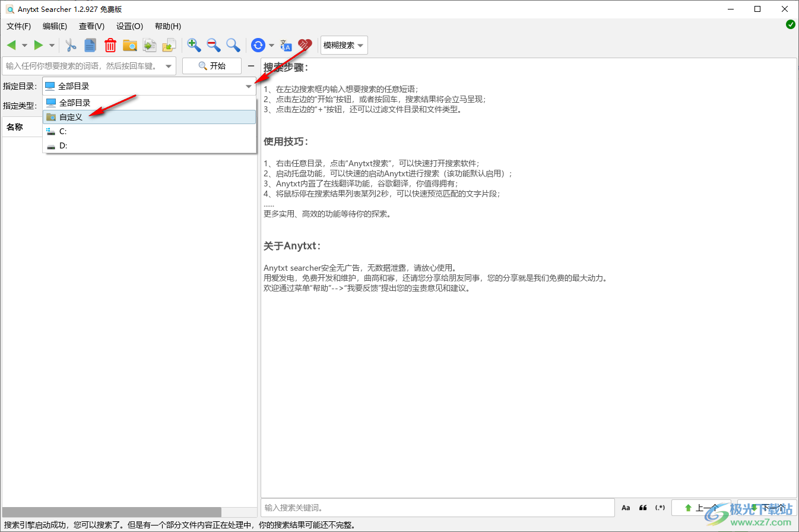Click the green back arrow icon
Image resolution: width=799 pixels, height=532 pixels.
(x=11, y=45)
